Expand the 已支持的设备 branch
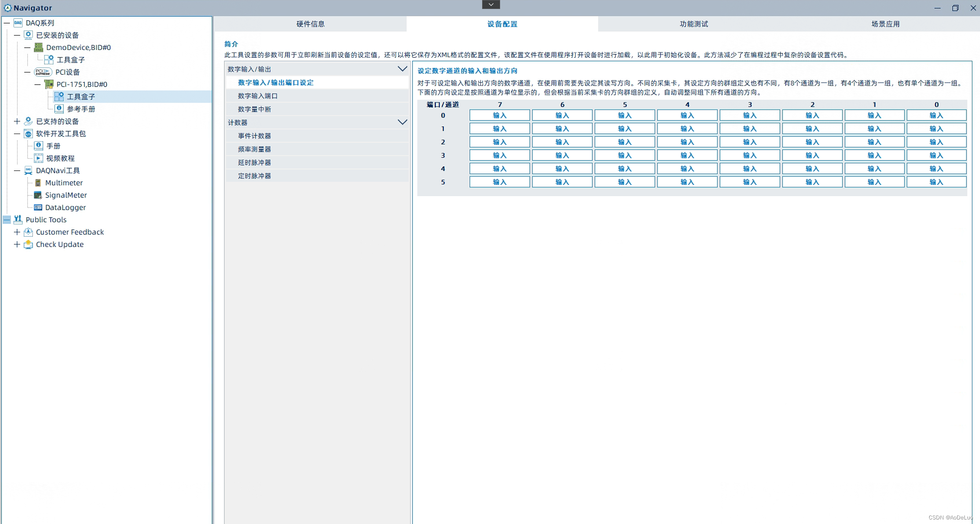 tap(17, 121)
